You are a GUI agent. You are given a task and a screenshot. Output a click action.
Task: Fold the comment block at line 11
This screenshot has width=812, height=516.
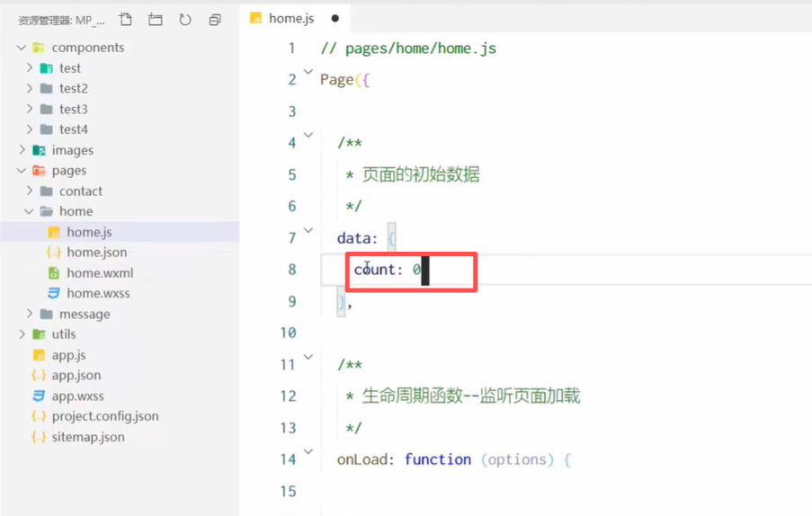pyautogui.click(x=308, y=357)
